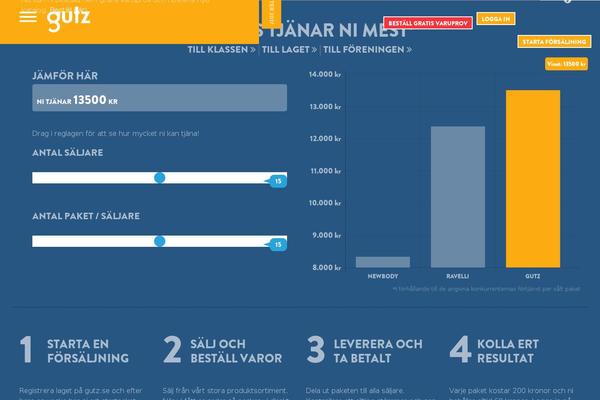Click Sälj och beställ varor step heading

[236, 351]
